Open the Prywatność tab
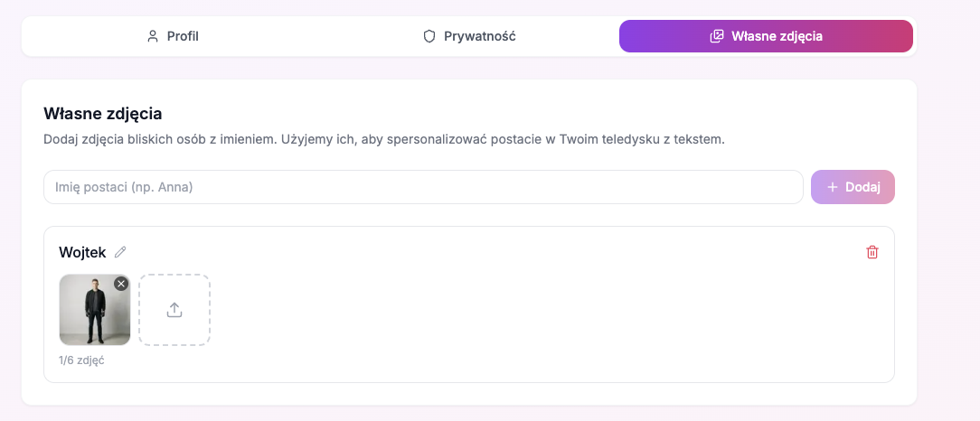The height and width of the screenshot is (421, 980). [469, 36]
